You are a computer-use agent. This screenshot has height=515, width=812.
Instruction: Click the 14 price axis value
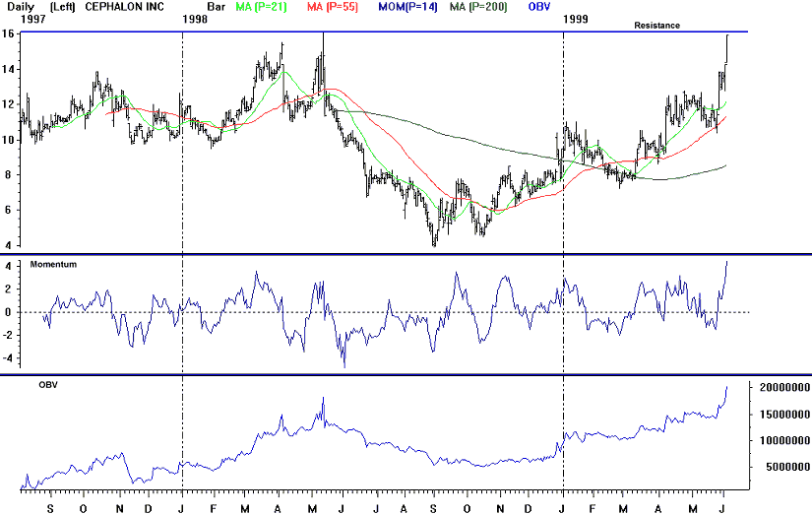8,70
